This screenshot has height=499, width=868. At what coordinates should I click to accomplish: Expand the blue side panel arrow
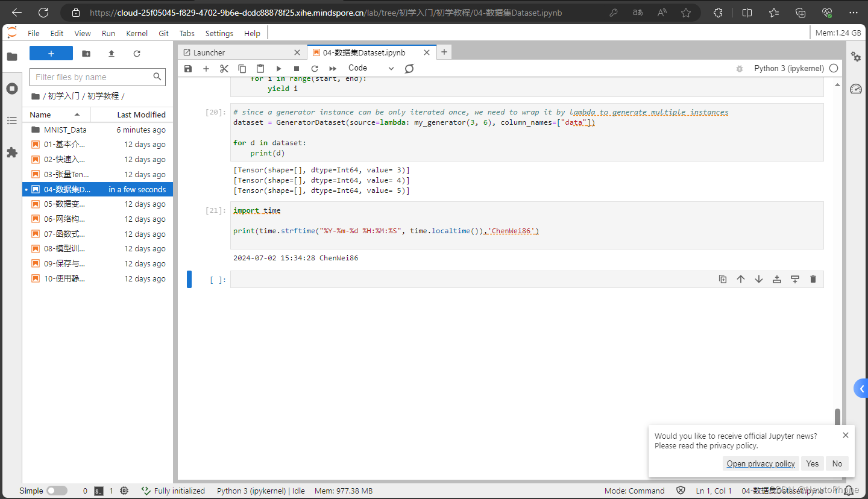point(861,389)
